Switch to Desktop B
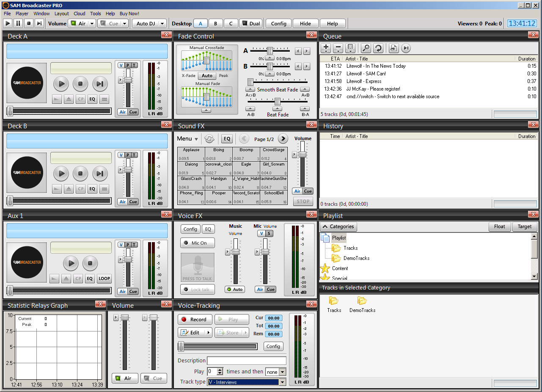The image size is (542, 392). tap(215, 24)
